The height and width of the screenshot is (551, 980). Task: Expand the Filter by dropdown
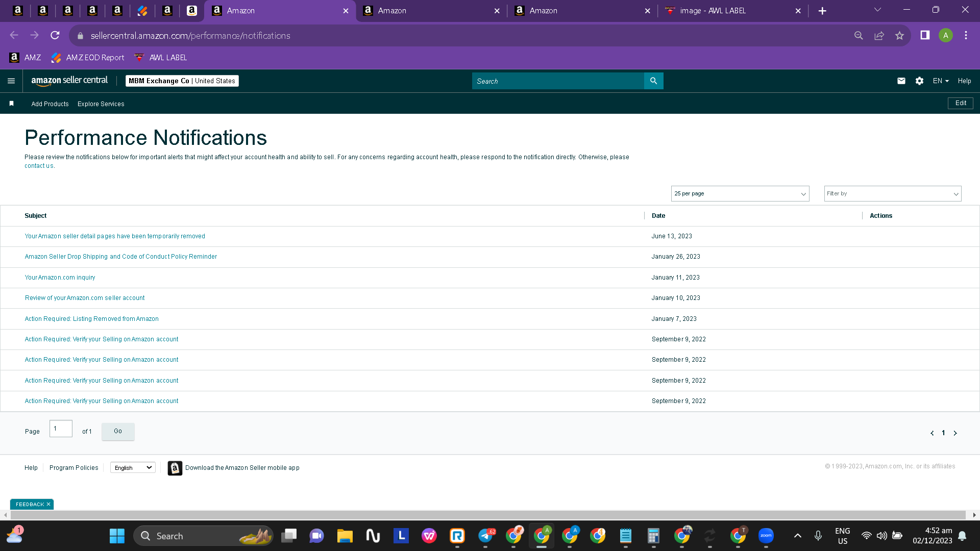click(893, 194)
